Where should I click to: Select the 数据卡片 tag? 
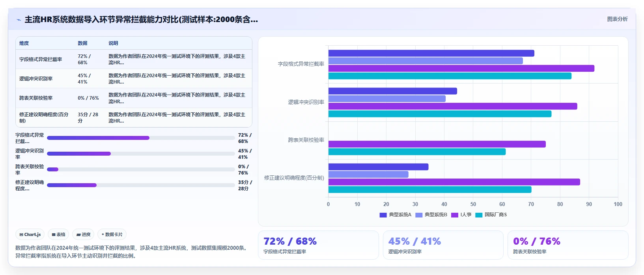[x=112, y=234]
